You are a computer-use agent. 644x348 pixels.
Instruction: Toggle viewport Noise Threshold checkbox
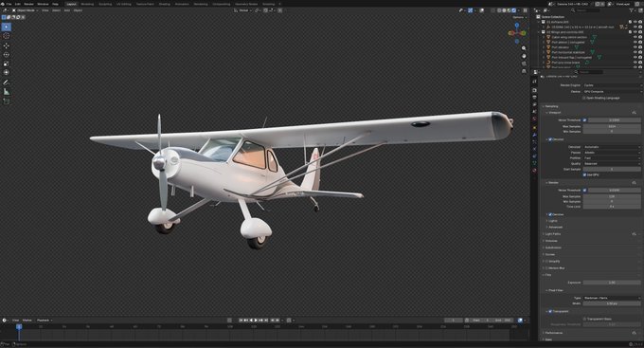pyautogui.click(x=584, y=120)
